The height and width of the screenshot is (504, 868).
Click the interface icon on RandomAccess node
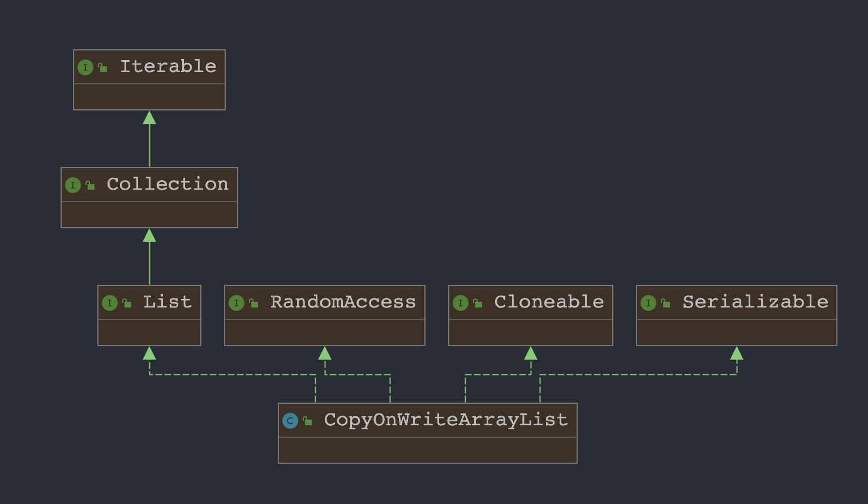237,303
